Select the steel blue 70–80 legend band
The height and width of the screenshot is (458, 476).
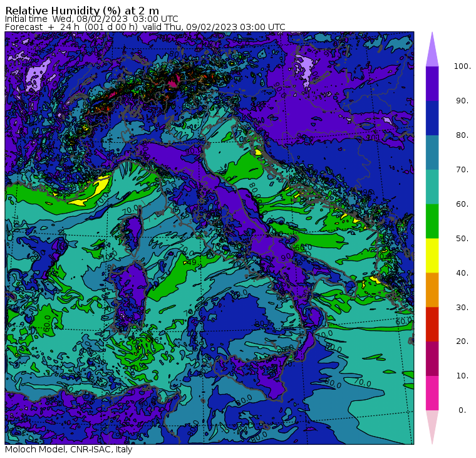pyautogui.click(x=432, y=152)
